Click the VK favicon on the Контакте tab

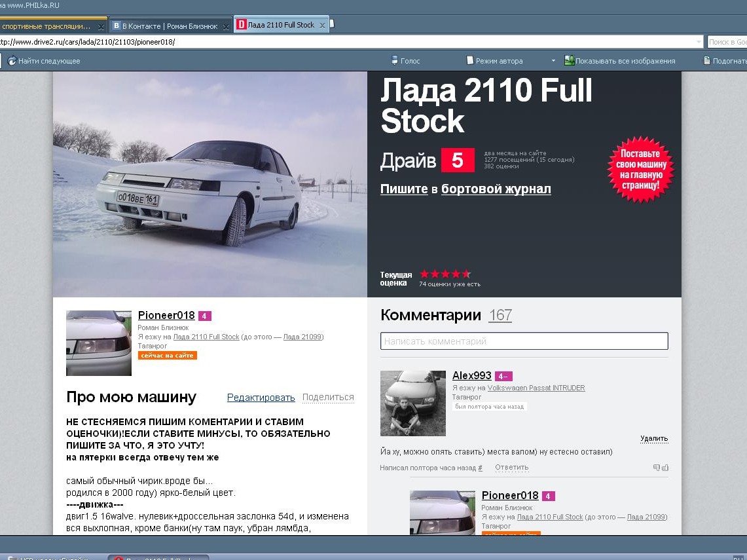117,26
